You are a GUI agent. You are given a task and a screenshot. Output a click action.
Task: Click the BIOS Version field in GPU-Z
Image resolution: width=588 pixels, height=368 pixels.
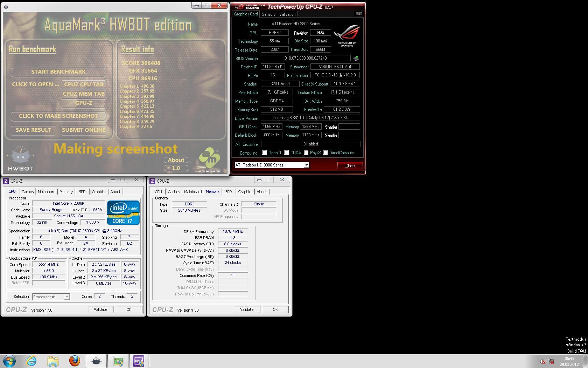306,58
